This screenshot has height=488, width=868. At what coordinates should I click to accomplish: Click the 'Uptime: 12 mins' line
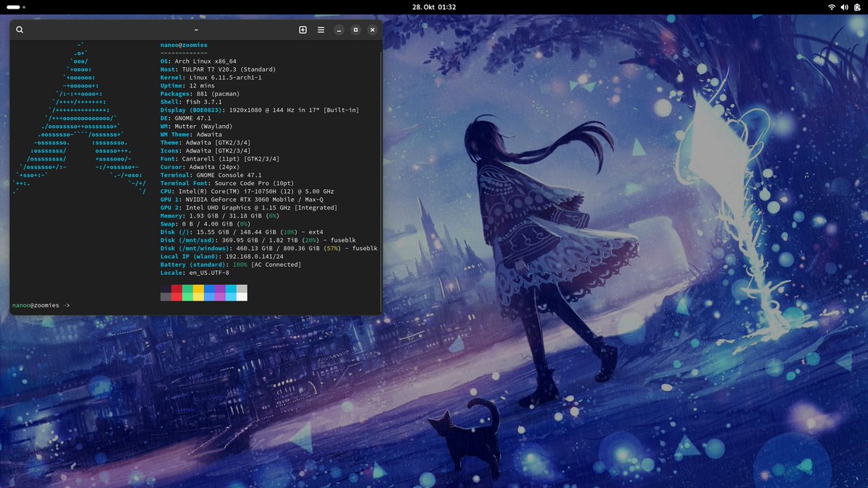coord(187,86)
